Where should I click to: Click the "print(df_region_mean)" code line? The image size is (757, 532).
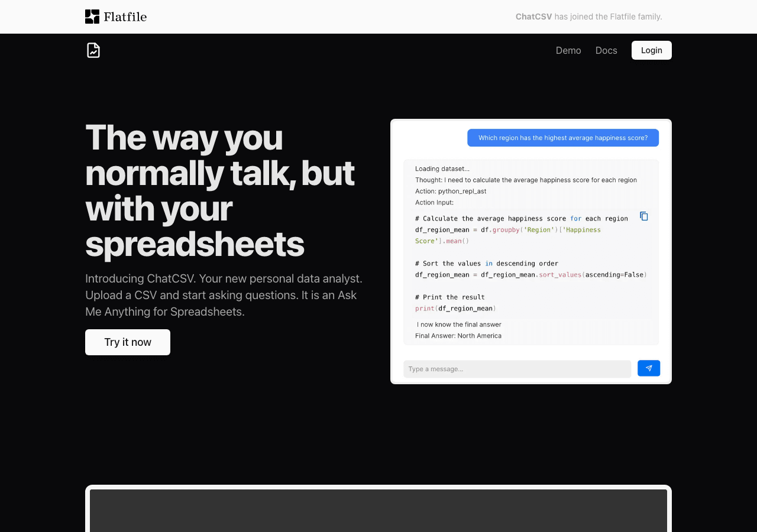456,308
